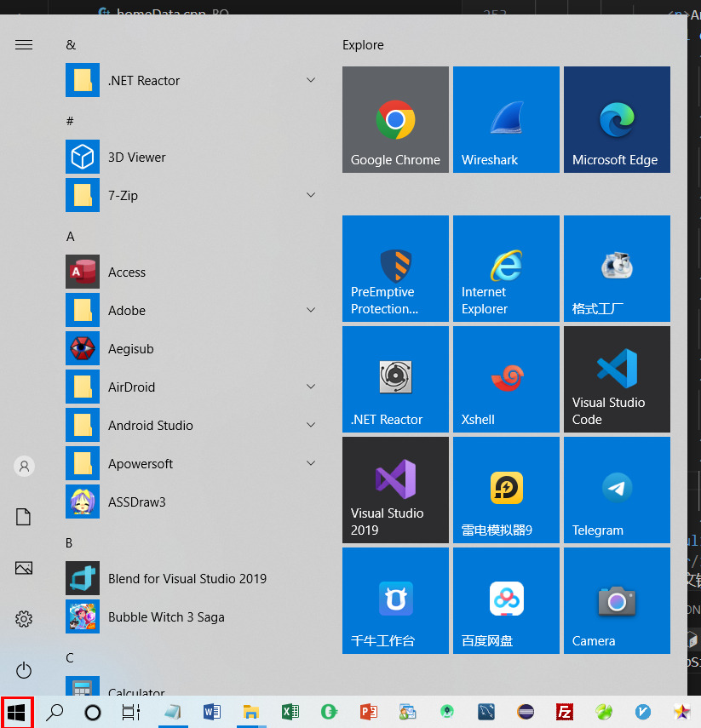Click the 'B' letter header

coord(69,542)
